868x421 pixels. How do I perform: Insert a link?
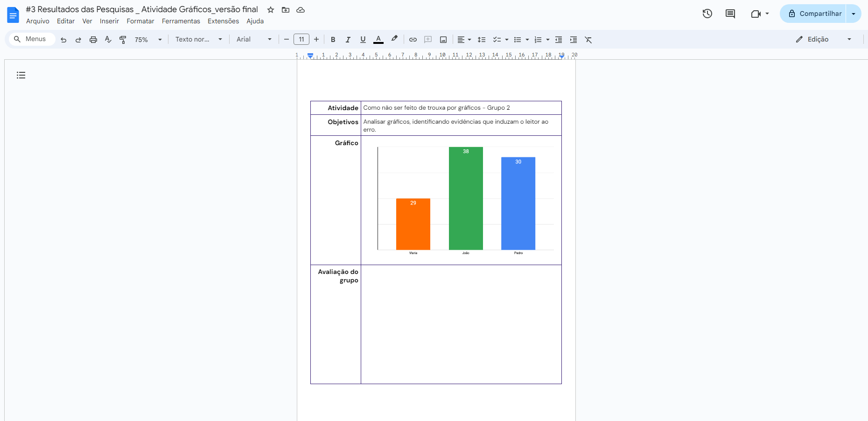[x=413, y=40]
